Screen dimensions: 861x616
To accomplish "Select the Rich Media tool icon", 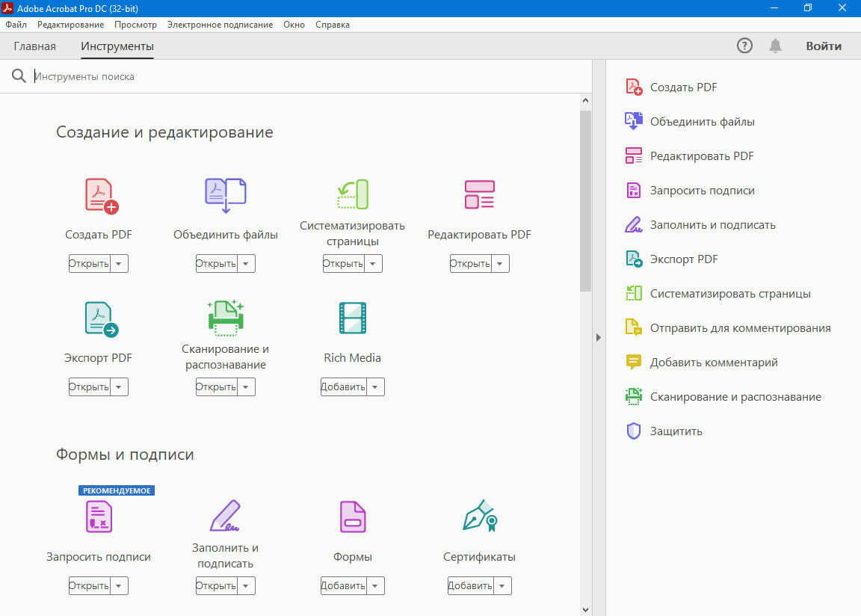I will tap(352, 318).
